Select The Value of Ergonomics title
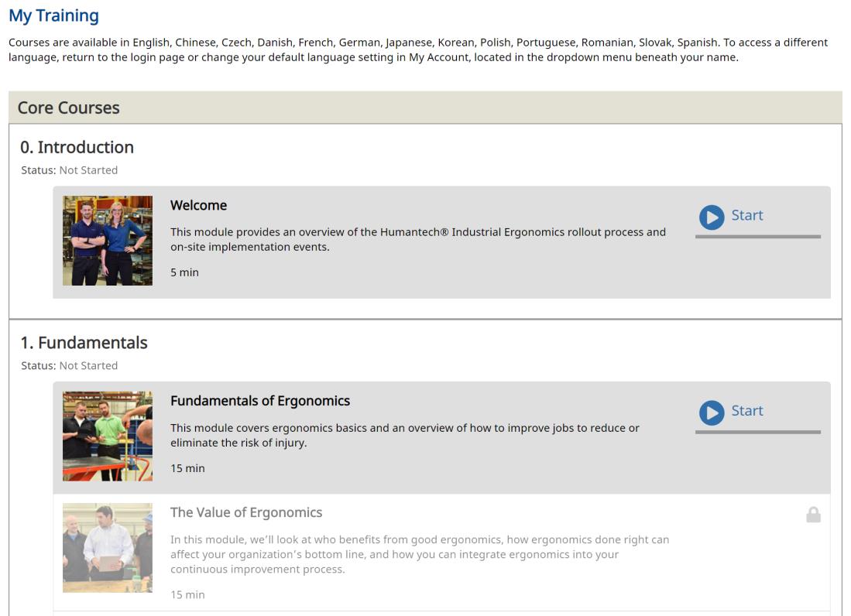This screenshot has width=851, height=616. click(246, 512)
